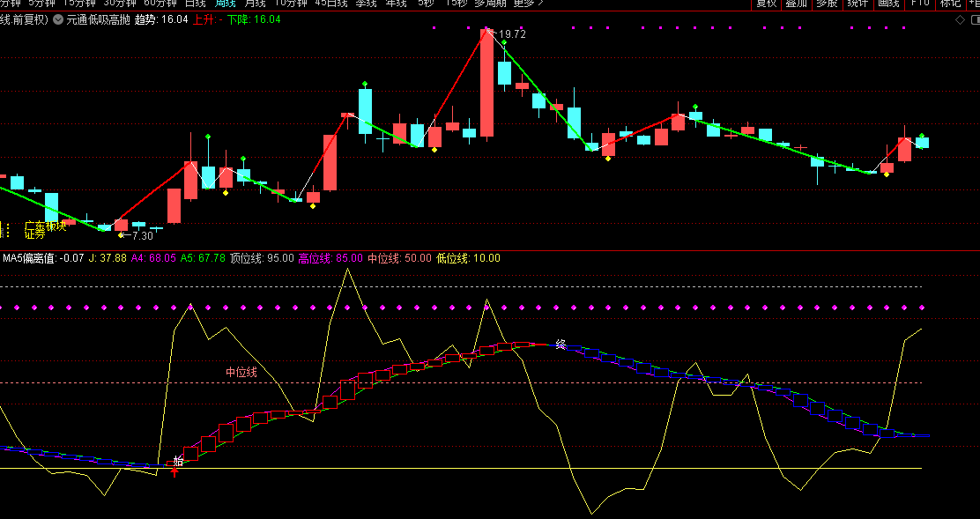Select the highlighted 周线 weekly tab
The image size is (980, 519).
pos(225,4)
